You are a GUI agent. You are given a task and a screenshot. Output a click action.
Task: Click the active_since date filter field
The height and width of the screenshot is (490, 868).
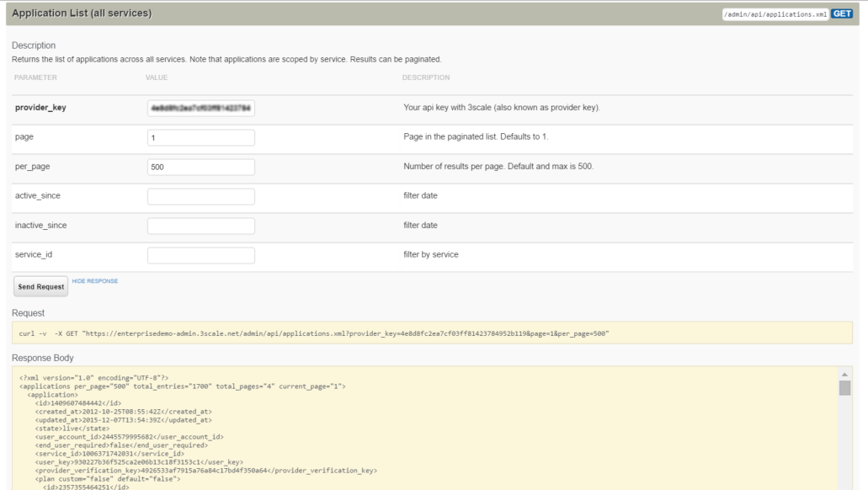tap(200, 196)
